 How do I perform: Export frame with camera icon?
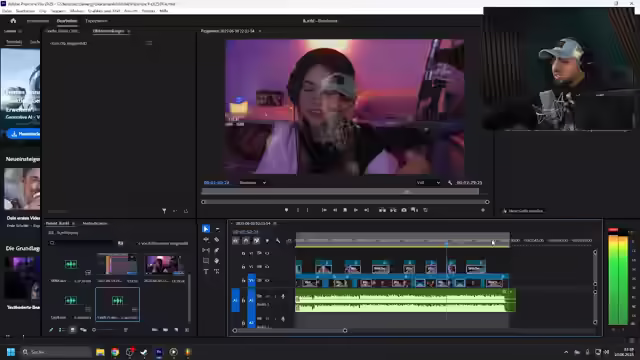pyautogui.click(x=404, y=210)
